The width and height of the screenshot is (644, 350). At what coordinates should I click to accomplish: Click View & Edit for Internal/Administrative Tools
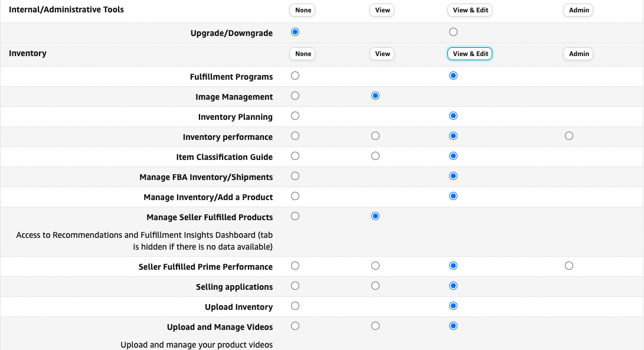point(469,10)
